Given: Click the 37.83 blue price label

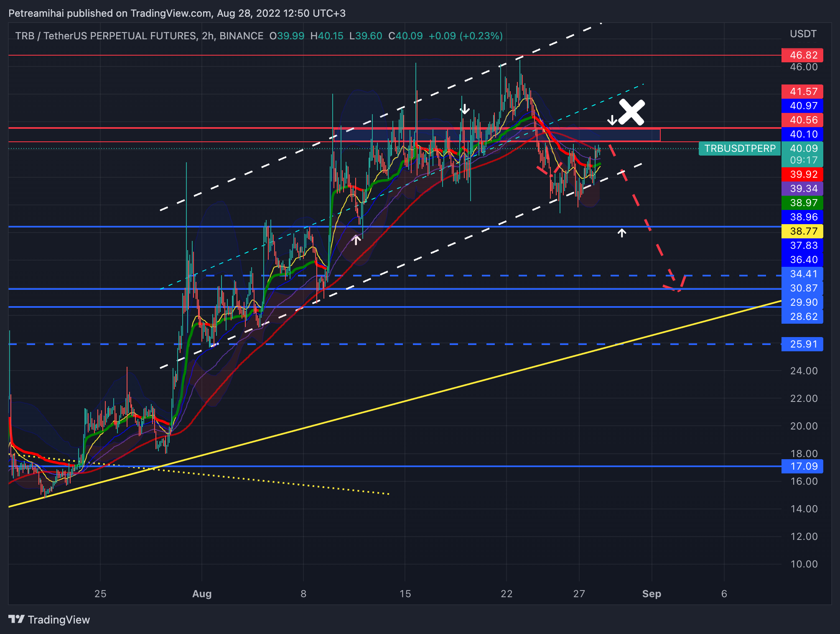Looking at the screenshot, I should coord(802,245).
